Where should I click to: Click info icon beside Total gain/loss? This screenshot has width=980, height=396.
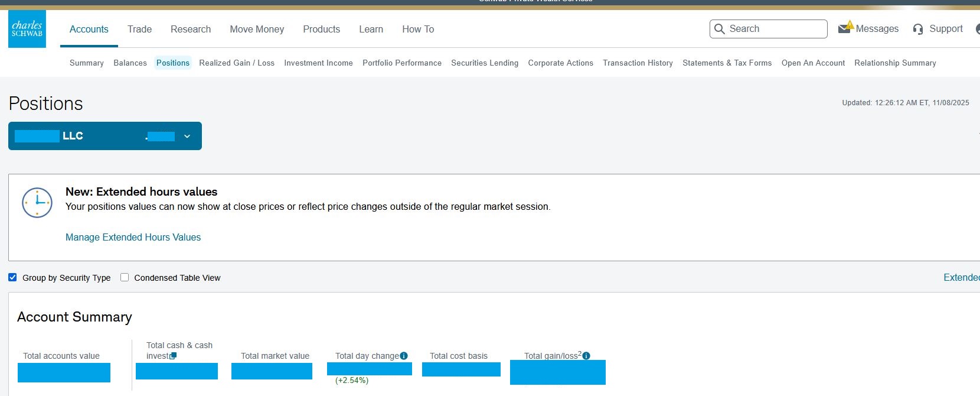[586, 356]
